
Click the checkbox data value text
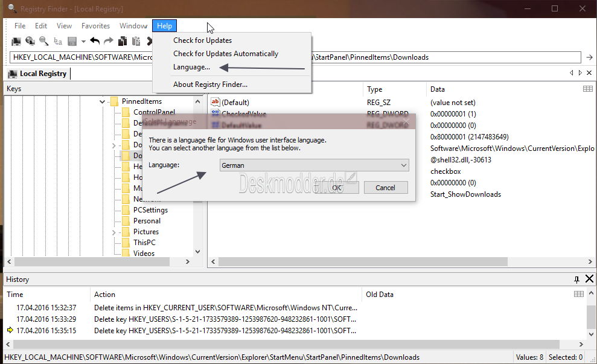pyautogui.click(x=445, y=171)
